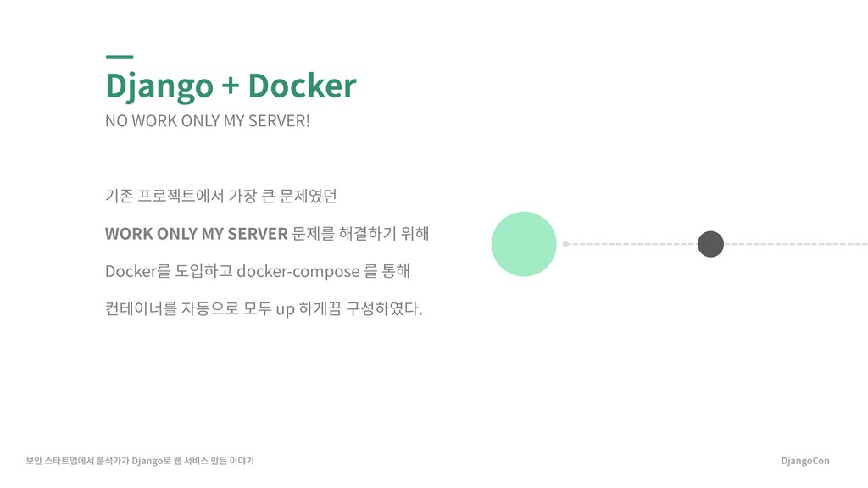Image resolution: width=868 pixels, height=488 pixels.
Task: Click the word Docker in the title
Action: 303,86
